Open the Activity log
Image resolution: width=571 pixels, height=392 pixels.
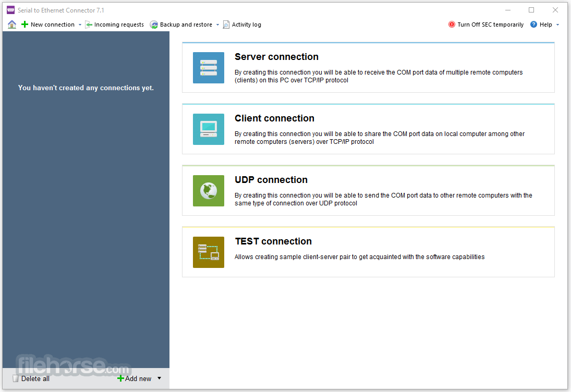click(246, 24)
